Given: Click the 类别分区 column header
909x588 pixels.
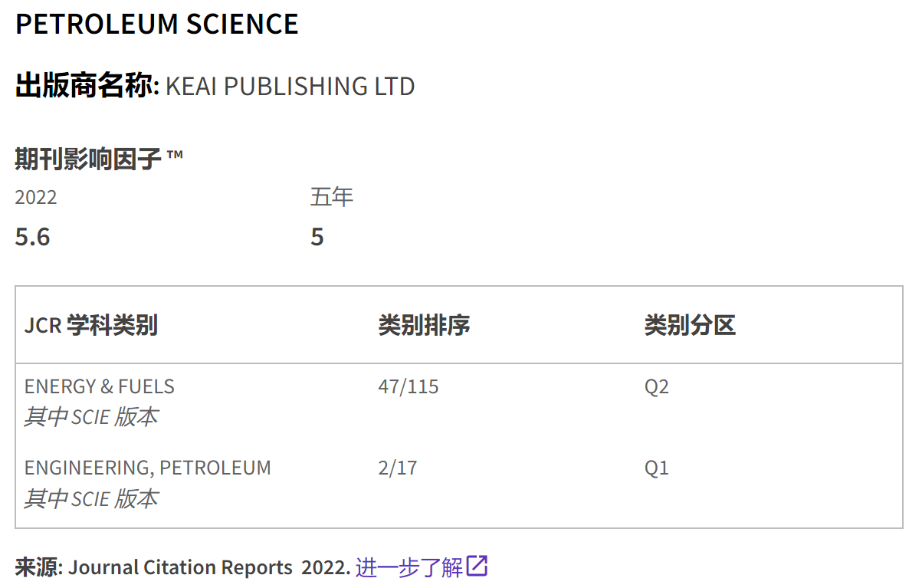Looking at the screenshot, I should [690, 325].
